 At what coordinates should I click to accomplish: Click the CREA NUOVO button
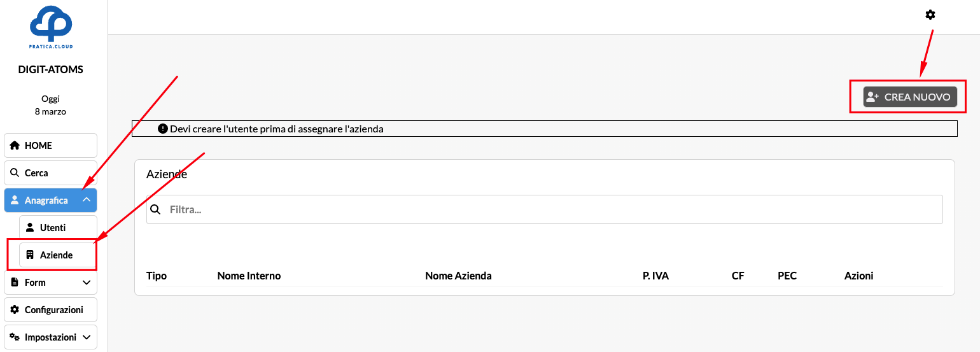909,97
